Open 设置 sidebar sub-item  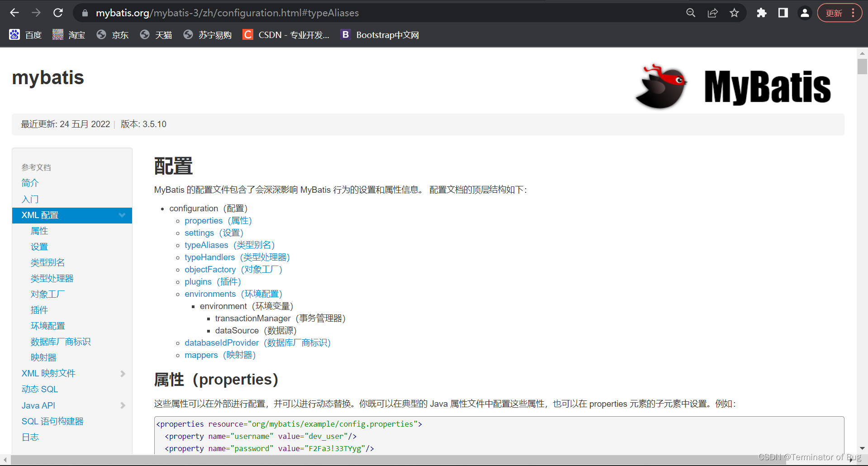click(39, 247)
